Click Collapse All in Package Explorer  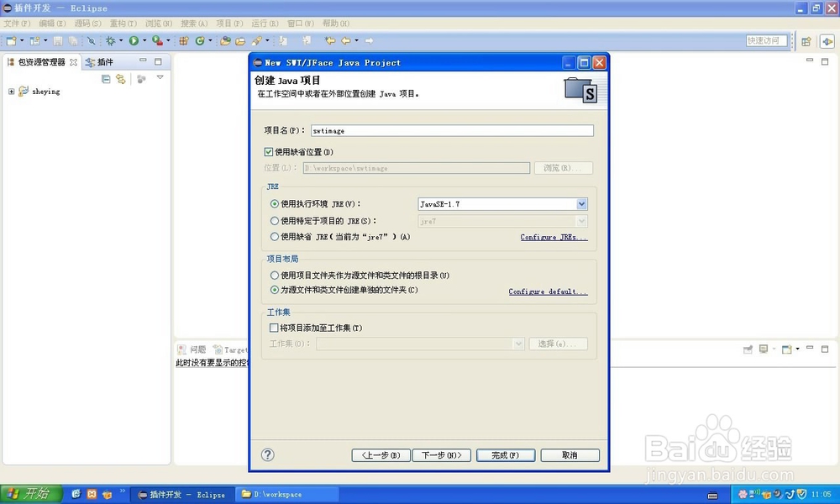click(106, 79)
